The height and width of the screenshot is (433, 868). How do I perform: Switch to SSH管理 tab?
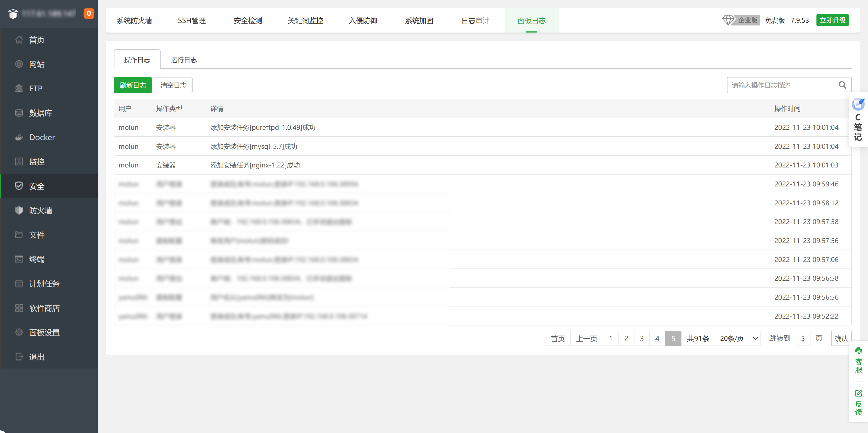(192, 21)
